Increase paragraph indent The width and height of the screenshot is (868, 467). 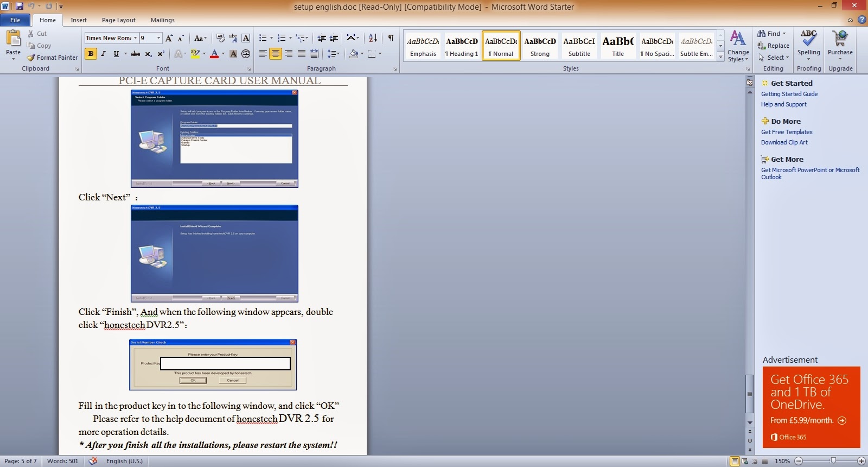point(334,38)
